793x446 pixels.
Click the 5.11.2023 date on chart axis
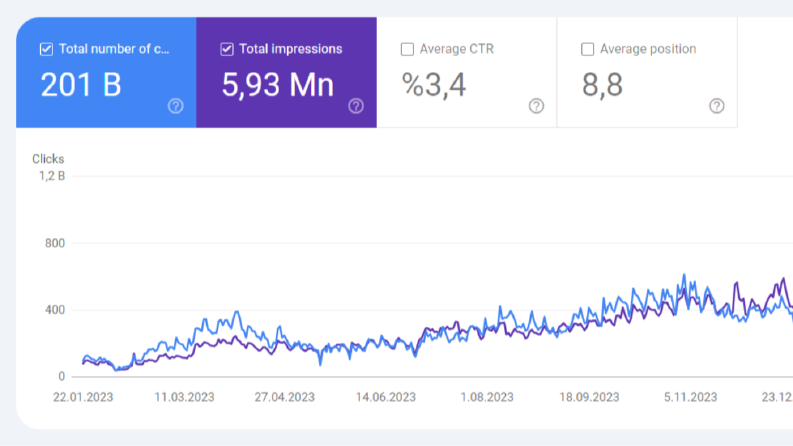tap(690, 397)
